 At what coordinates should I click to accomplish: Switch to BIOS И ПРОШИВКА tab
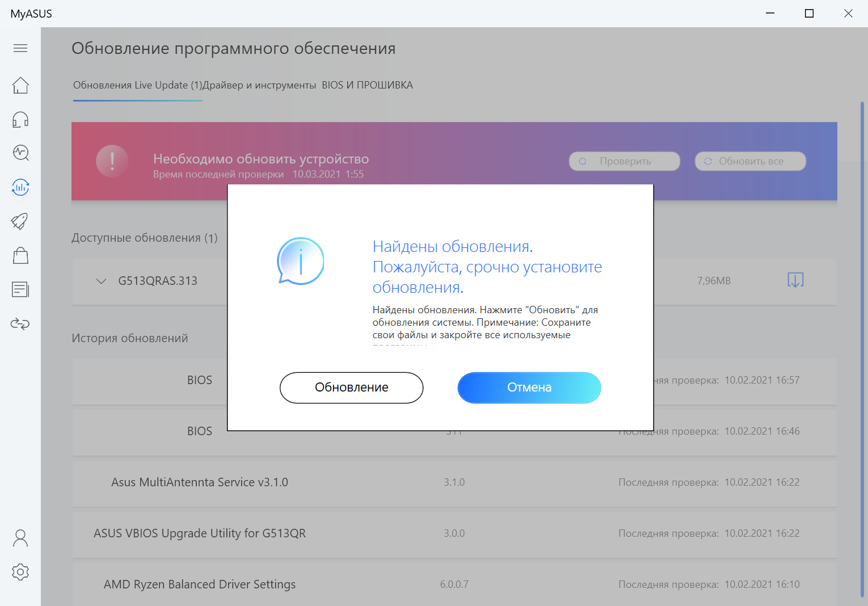click(x=367, y=85)
